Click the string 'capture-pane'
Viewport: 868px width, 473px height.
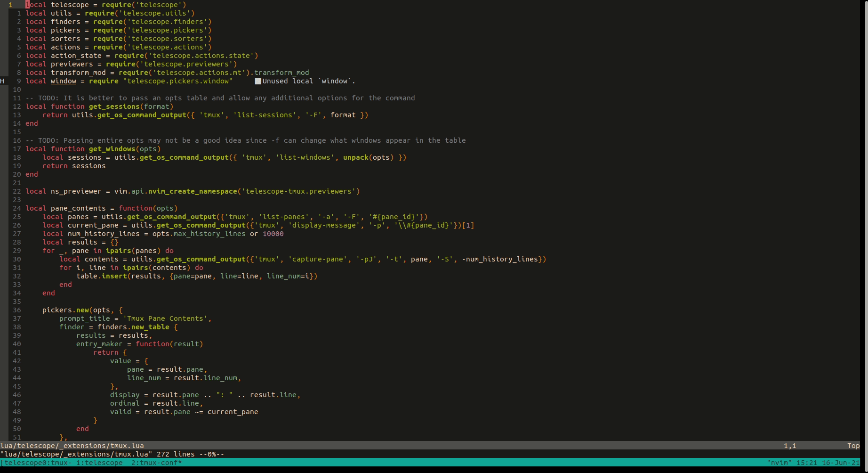(318, 259)
